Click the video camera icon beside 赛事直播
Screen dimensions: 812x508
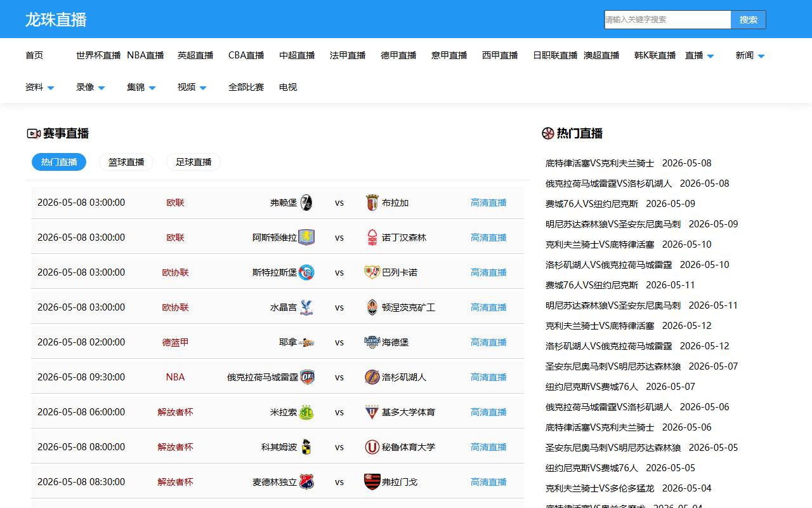[34, 133]
